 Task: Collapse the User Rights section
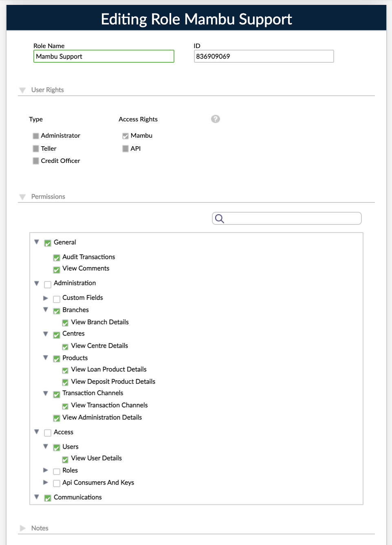23,90
